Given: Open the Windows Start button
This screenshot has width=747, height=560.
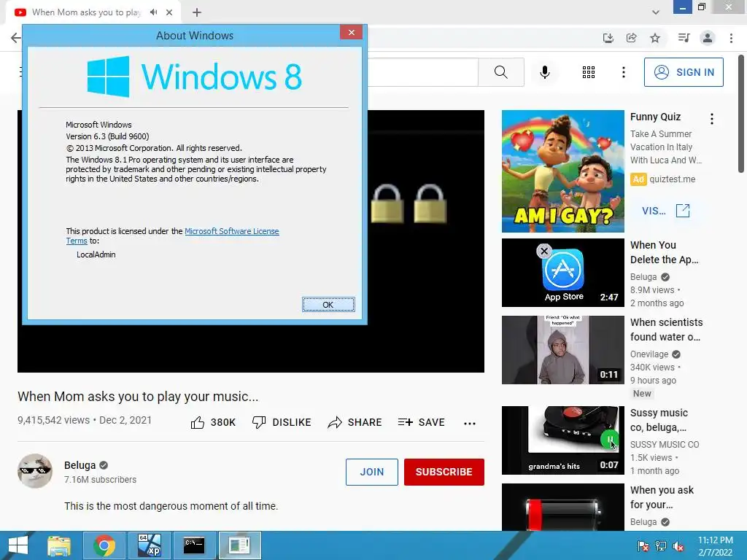Looking at the screenshot, I should (x=18, y=545).
